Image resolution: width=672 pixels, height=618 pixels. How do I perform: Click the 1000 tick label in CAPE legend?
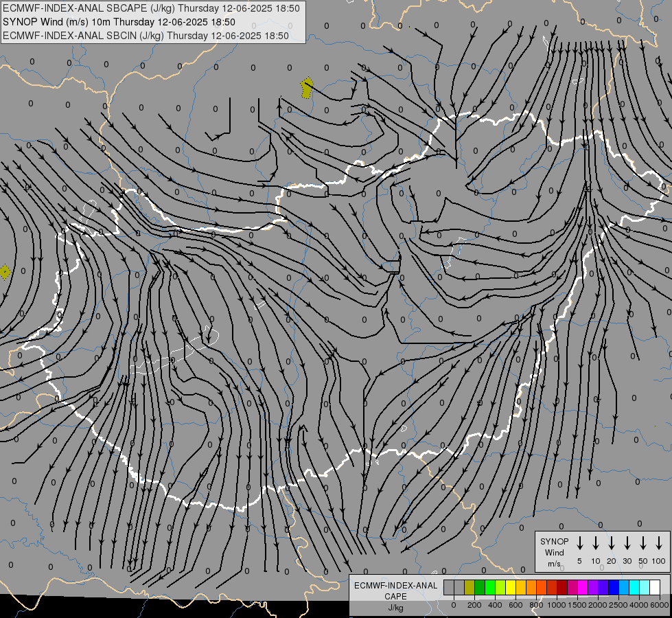click(x=557, y=605)
